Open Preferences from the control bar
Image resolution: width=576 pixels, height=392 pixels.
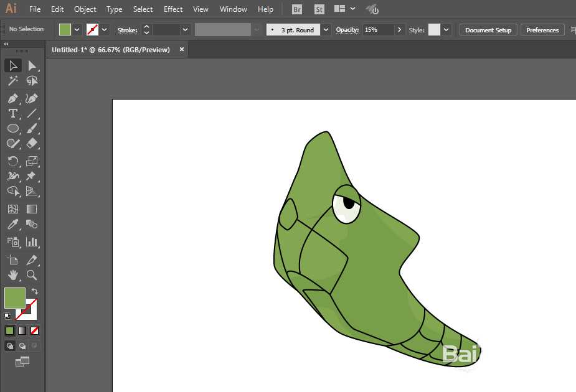(x=542, y=30)
